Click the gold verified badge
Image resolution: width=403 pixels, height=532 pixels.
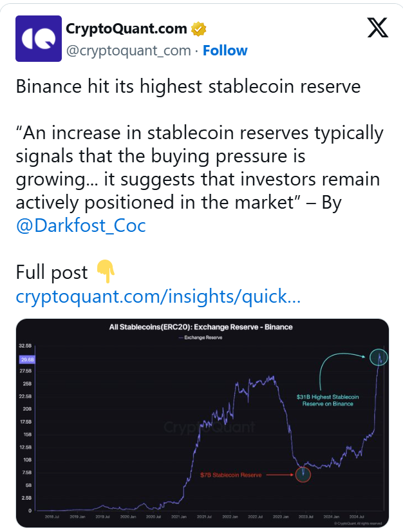coord(198,29)
